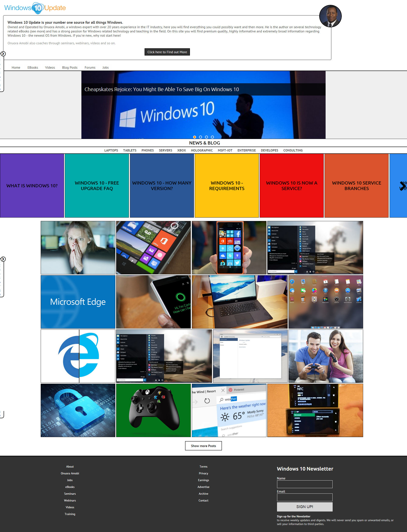This screenshot has width=407, height=532.
Task: Open the Forums menu item
Action: tap(90, 68)
